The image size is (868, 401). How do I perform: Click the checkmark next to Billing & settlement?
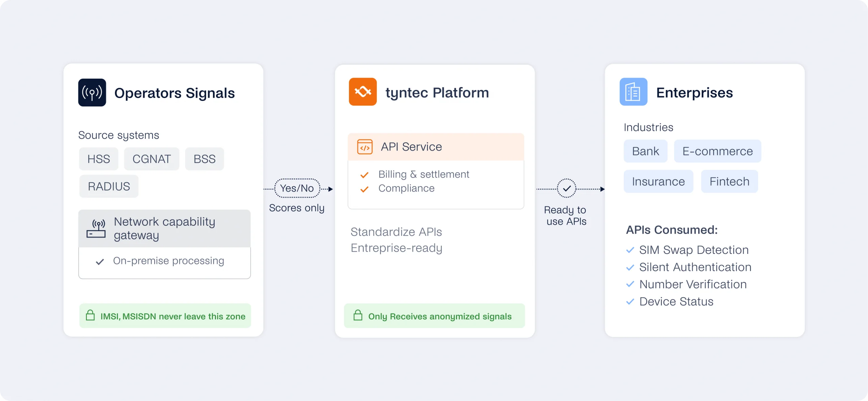tap(364, 175)
